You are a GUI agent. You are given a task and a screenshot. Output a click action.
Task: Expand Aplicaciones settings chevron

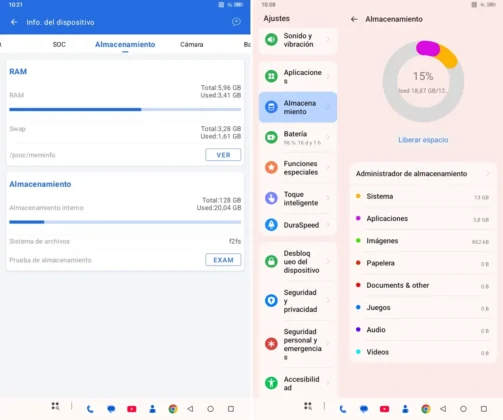328,76
